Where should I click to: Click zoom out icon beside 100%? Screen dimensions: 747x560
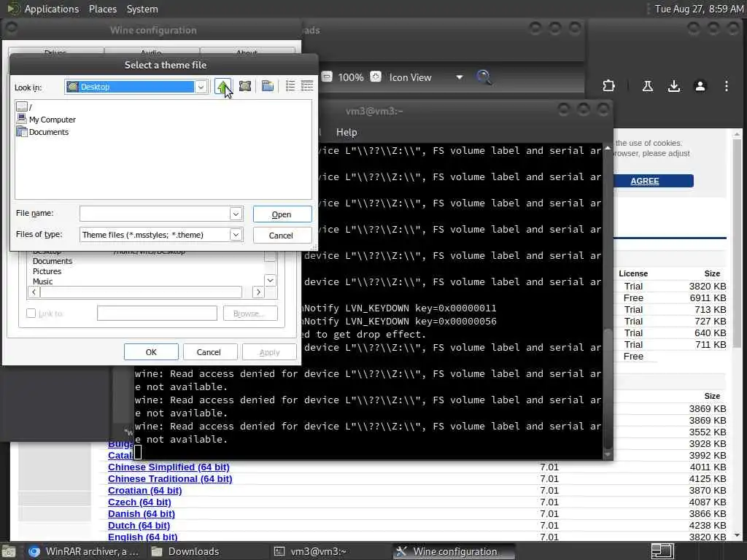(x=327, y=77)
